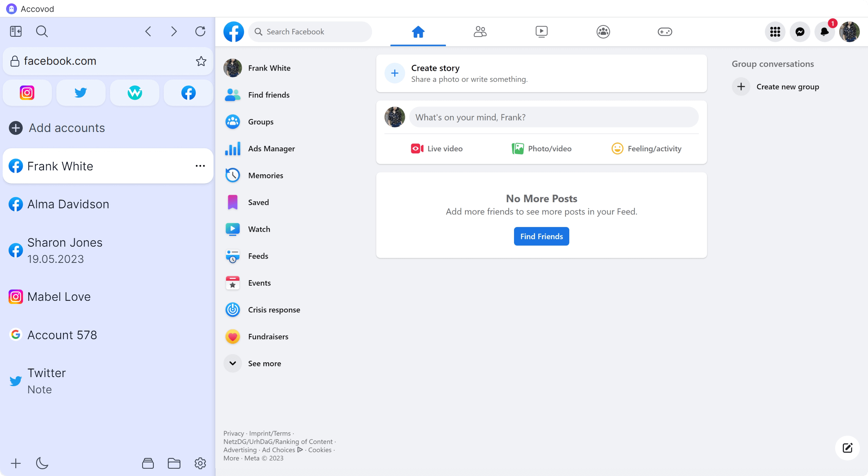Click What's on your mind input

(553, 117)
